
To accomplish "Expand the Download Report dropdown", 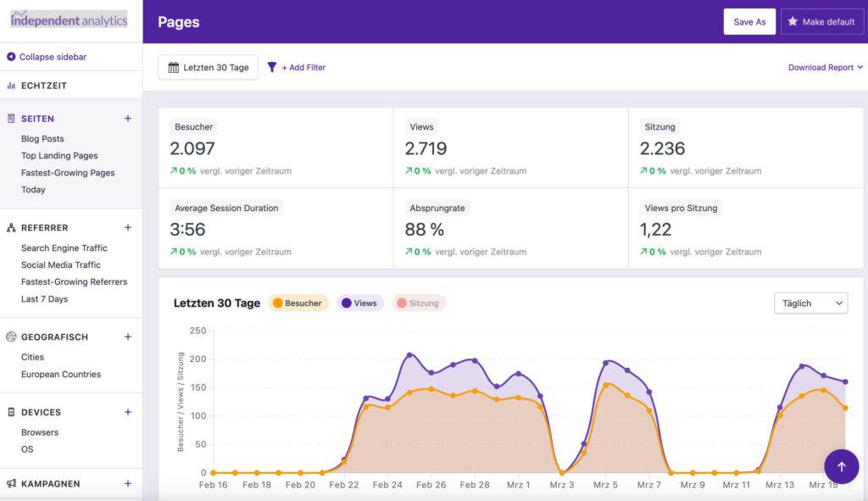I will [825, 67].
